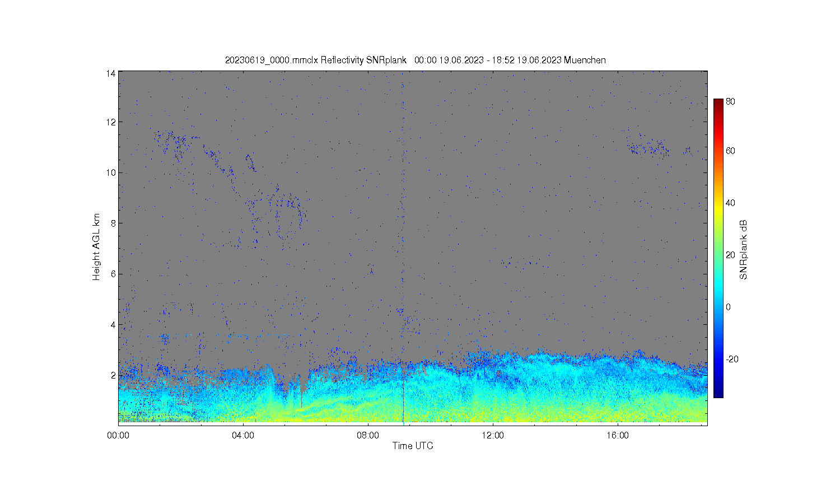Screen dimensions: 840x504
Task: Click the 'Time UTC' x-axis label
Action: [413, 446]
